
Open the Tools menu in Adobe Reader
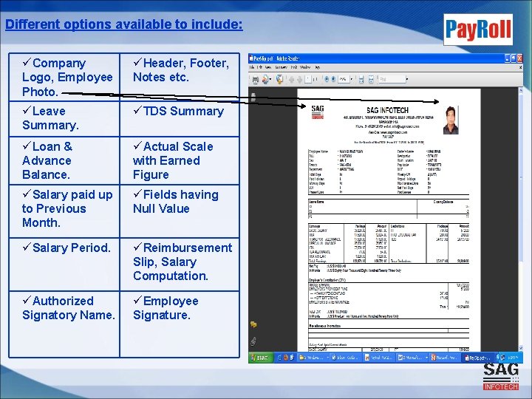294,67
